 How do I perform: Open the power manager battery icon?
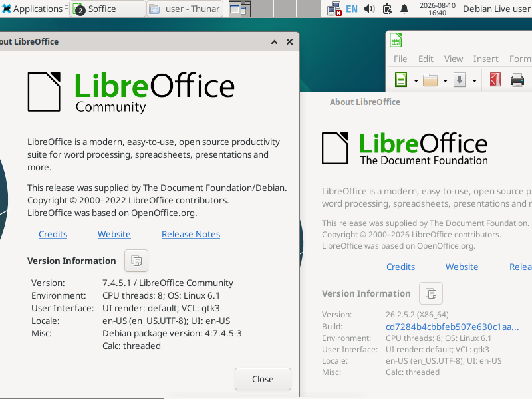coord(387,9)
